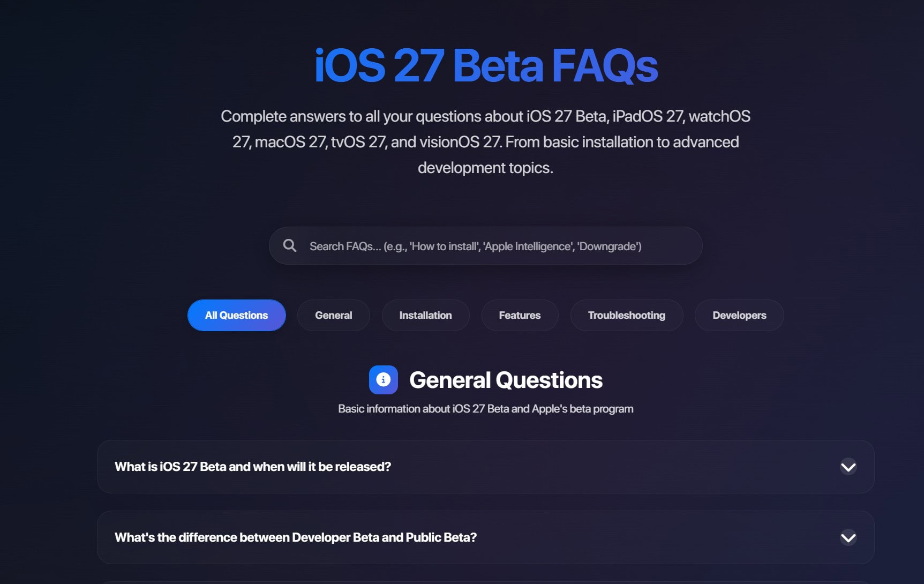Show the Features category questions
The width and height of the screenshot is (924, 584).
tap(520, 316)
